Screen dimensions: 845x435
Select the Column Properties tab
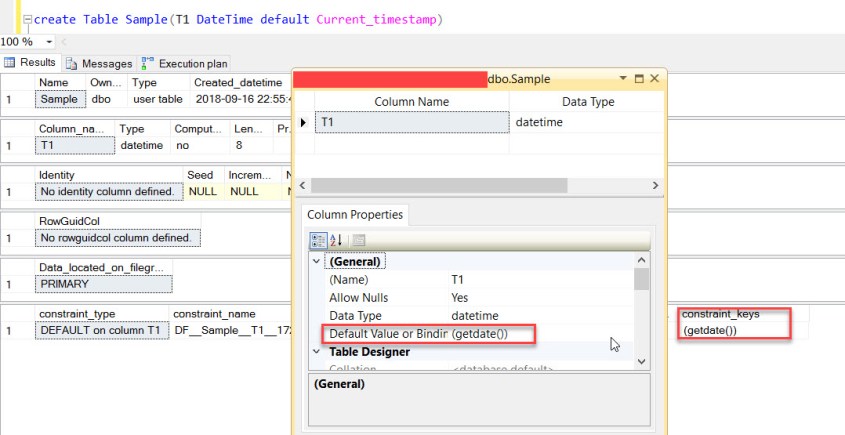tap(355, 215)
